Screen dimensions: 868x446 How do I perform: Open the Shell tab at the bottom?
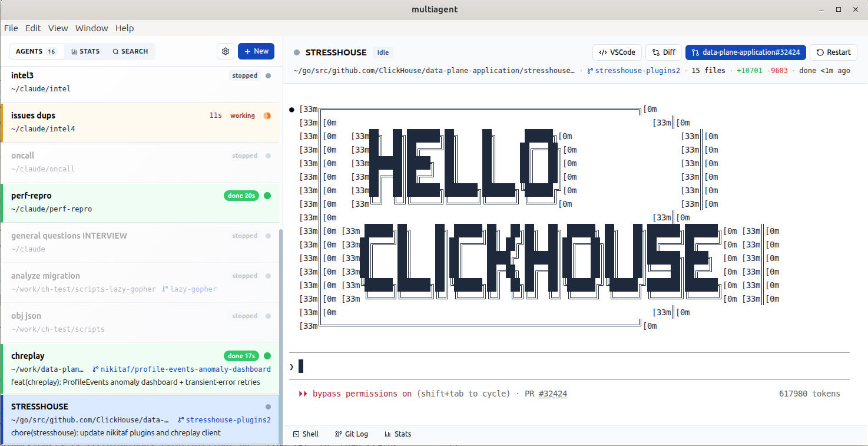(306, 434)
